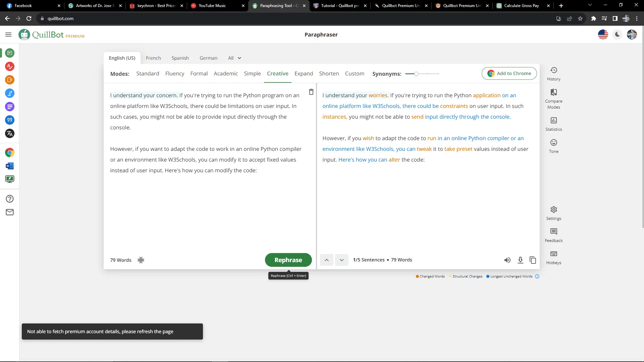Viewport: 644px width, 362px height.
Task: Switch to Shorten mode
Action: [x=329, y=73]
